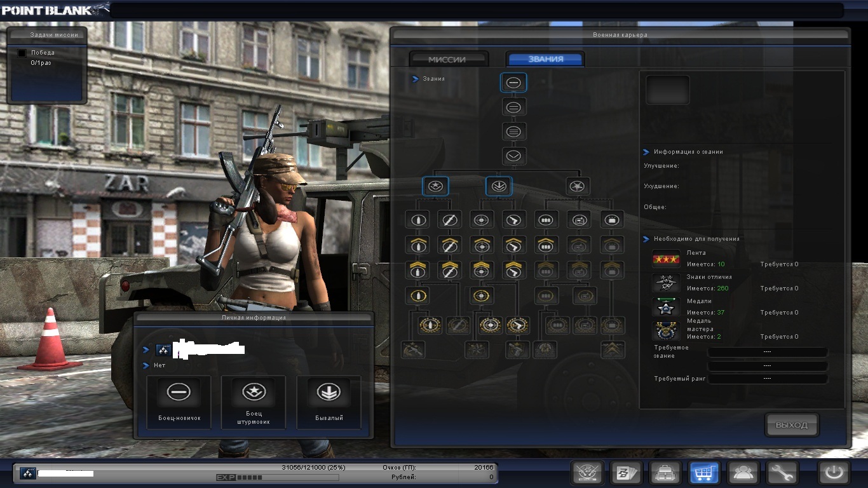Select the Боец штурмовик title card
The image size is (868, 488).
pyautogui.click(x=253, y=402)
